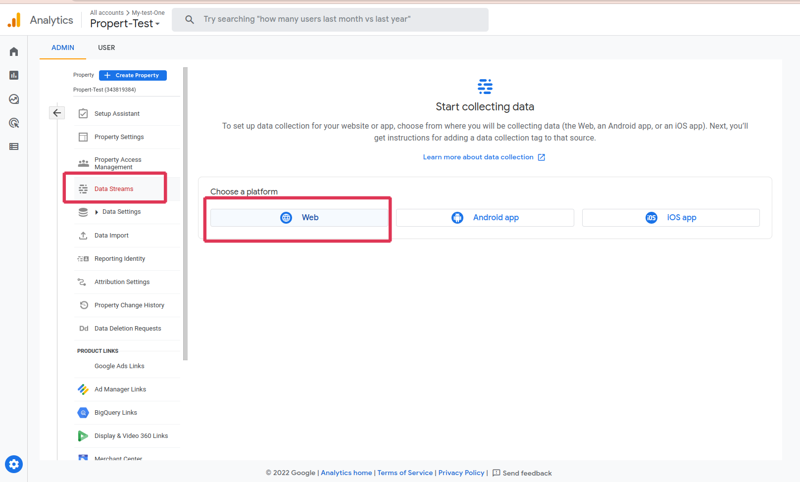Switch to the USER tab
This screenshot has width=800, height=482.
click(x=106, y=47)
